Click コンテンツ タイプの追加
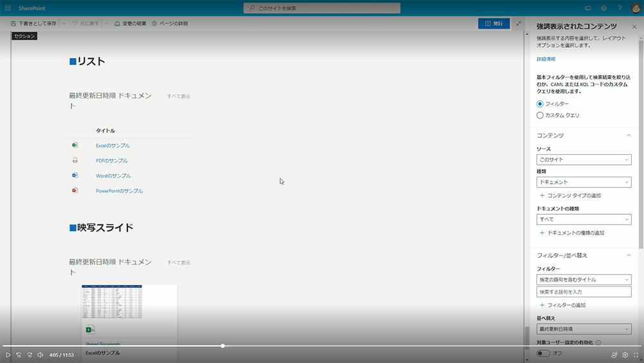The height and width of the screenshot is (363, 644). pos(570,195)
